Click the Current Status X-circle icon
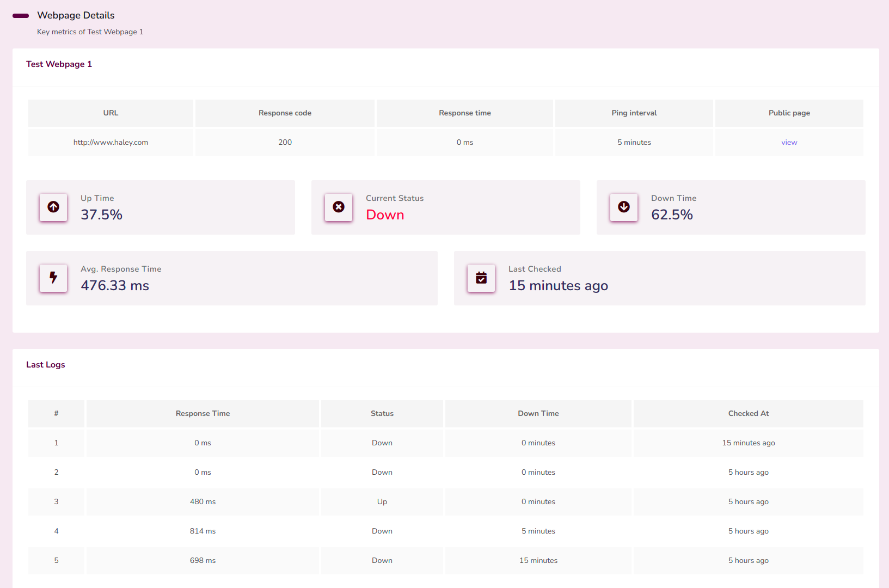 339,207
